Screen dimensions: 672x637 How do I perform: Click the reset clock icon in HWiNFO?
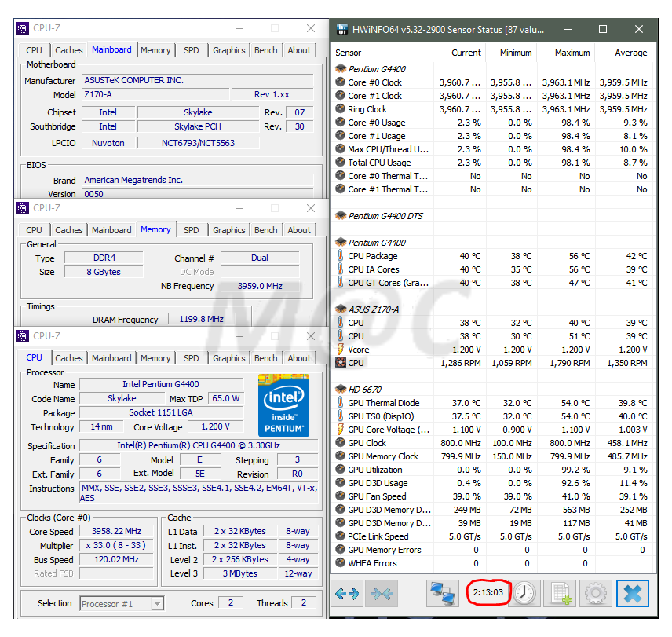524,593
